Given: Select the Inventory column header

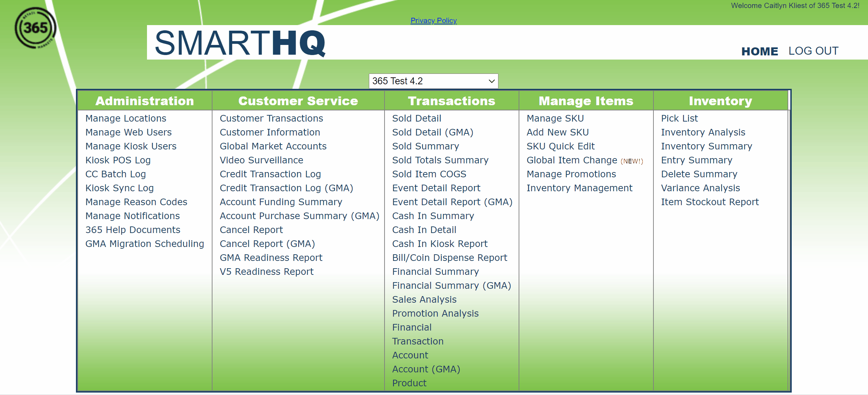Looking at the screenshot, I should pyautogui.click(x=720, y=101).
